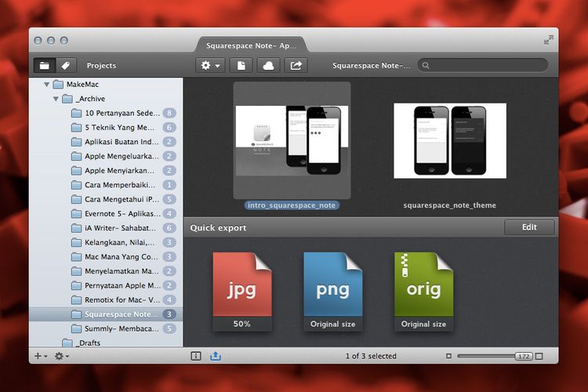Click the Projects label in the toolbar
Viewport: 588px width, 392px height.
101,65
